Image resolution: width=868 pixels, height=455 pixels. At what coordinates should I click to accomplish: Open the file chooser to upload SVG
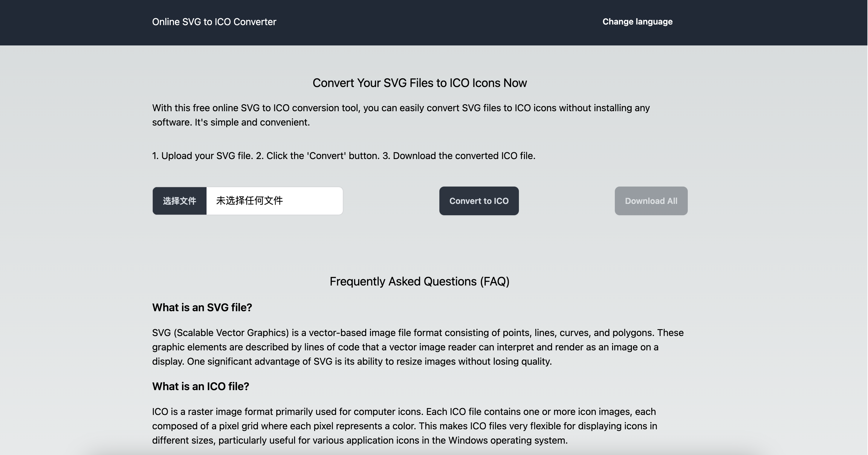point(179,201)
